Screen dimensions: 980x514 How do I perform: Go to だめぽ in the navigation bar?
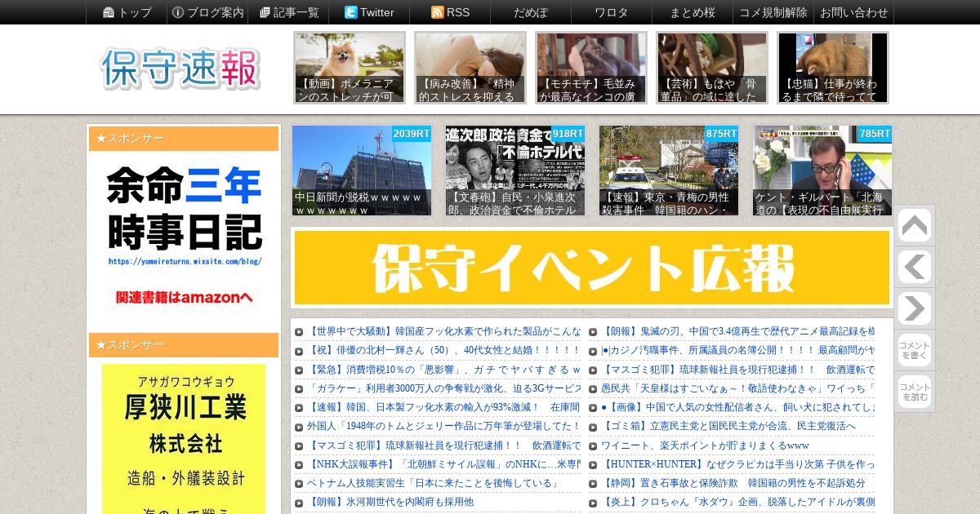pos(531,12)
